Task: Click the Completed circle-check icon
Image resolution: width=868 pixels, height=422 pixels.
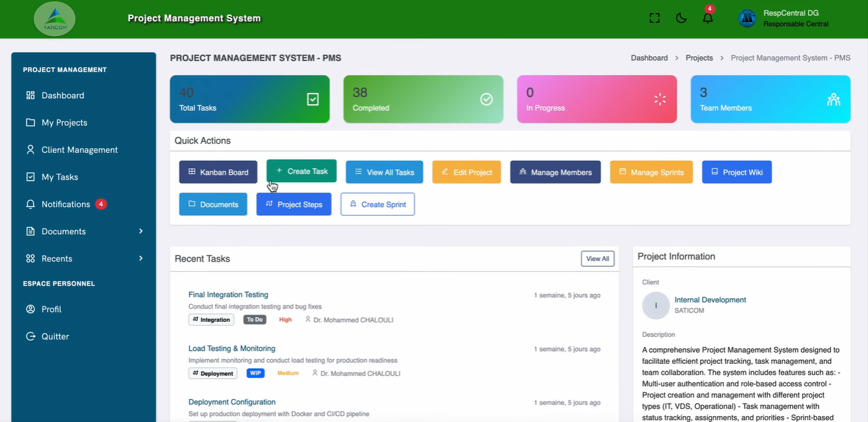Action: click(x=486, y=99)
